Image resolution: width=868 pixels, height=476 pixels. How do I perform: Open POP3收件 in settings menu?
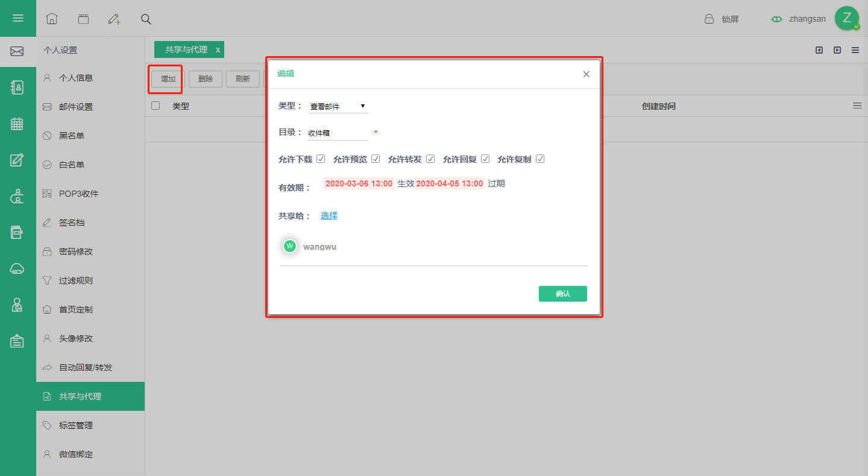tap(90, 194)
